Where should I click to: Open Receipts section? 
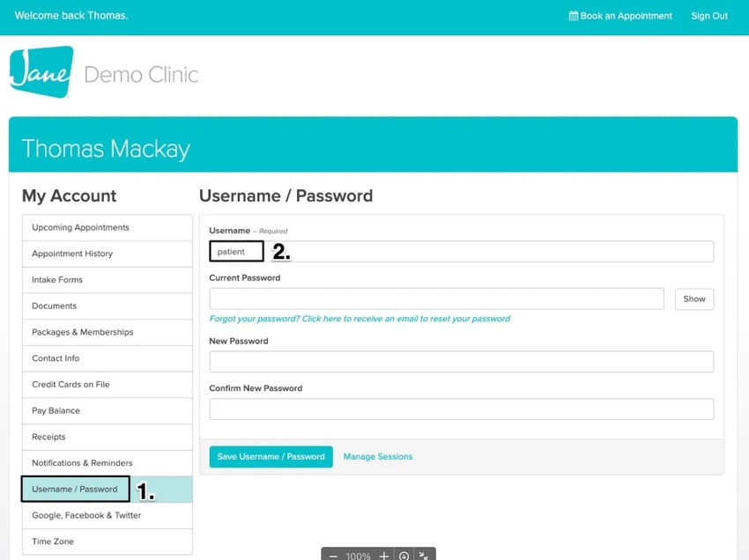pyautogui.click(x=108, y=438)
